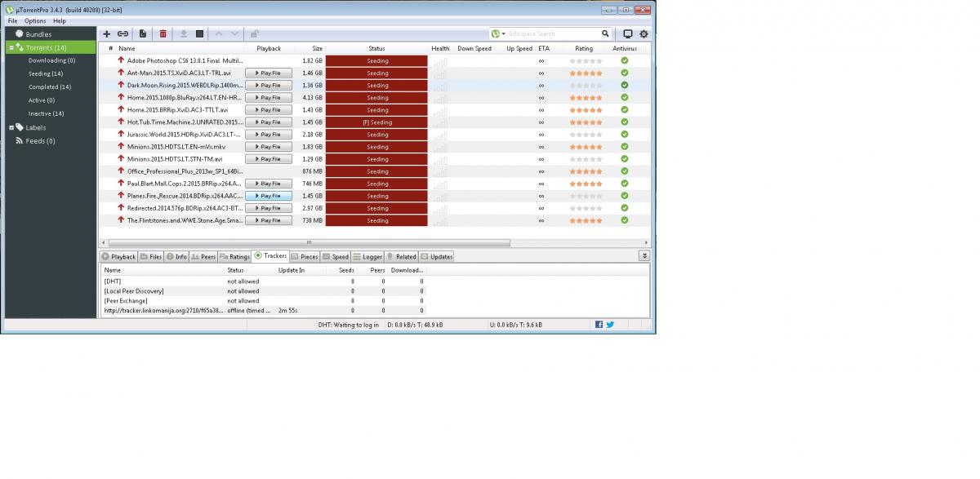Collapse the detail pane with double-chevron button
Image resolution: width=980 pixels, height=479 pixels.
pyautogui.click(x=644, y=255)
